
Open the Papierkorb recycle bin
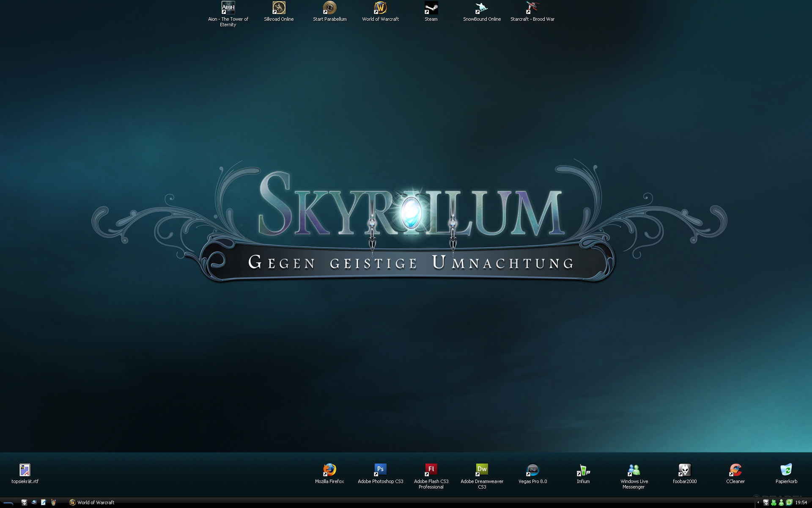tap(786, 470)
